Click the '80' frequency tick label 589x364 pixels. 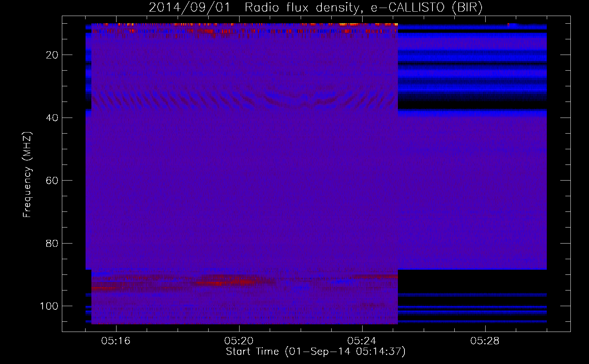(x=52, y=243)
